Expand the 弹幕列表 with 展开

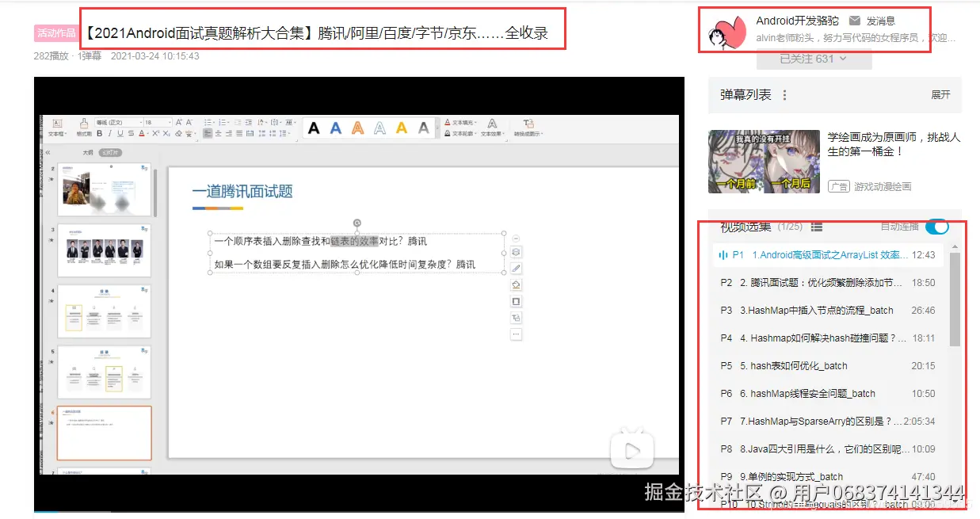[940, 95]
